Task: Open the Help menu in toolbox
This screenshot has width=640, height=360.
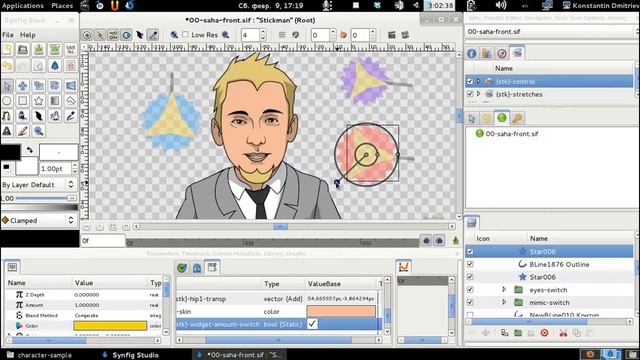Action: 28,35
